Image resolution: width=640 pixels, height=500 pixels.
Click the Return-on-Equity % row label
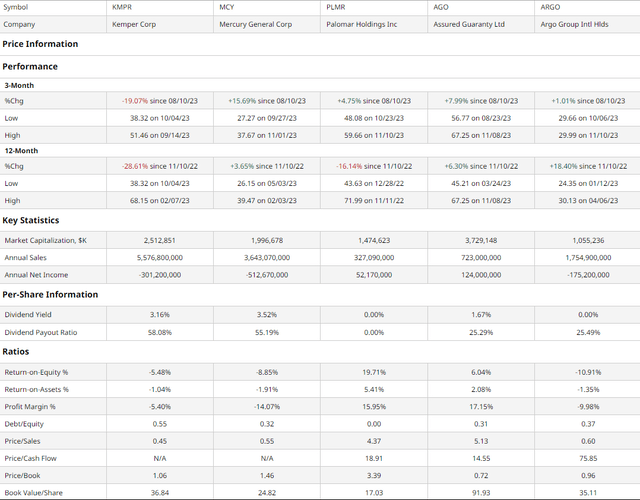[36, 373]
